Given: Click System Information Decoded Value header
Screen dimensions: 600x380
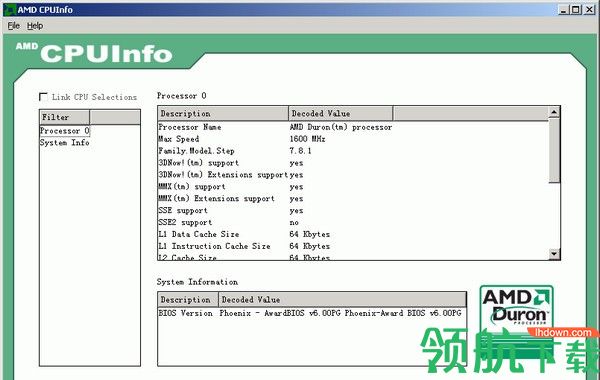Looking at the screenshot, I should coord(342,300).
